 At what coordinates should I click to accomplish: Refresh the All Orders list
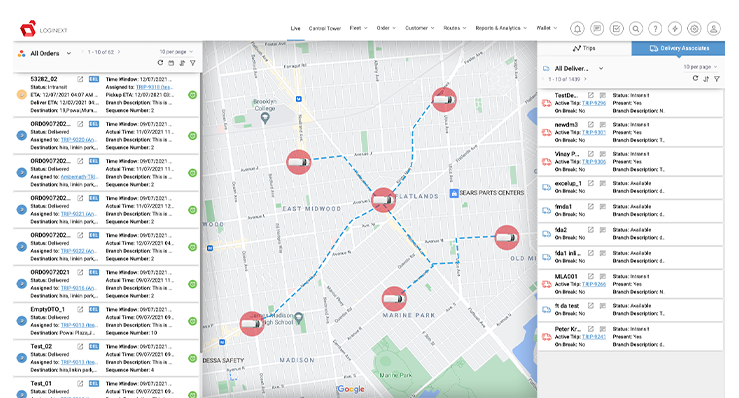point(160,63)
